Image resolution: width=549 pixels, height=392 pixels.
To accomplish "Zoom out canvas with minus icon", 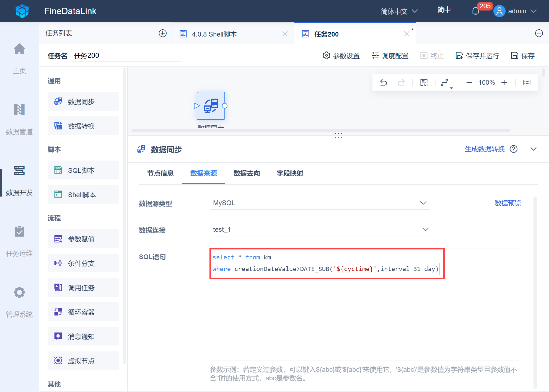I will point(469,82).
